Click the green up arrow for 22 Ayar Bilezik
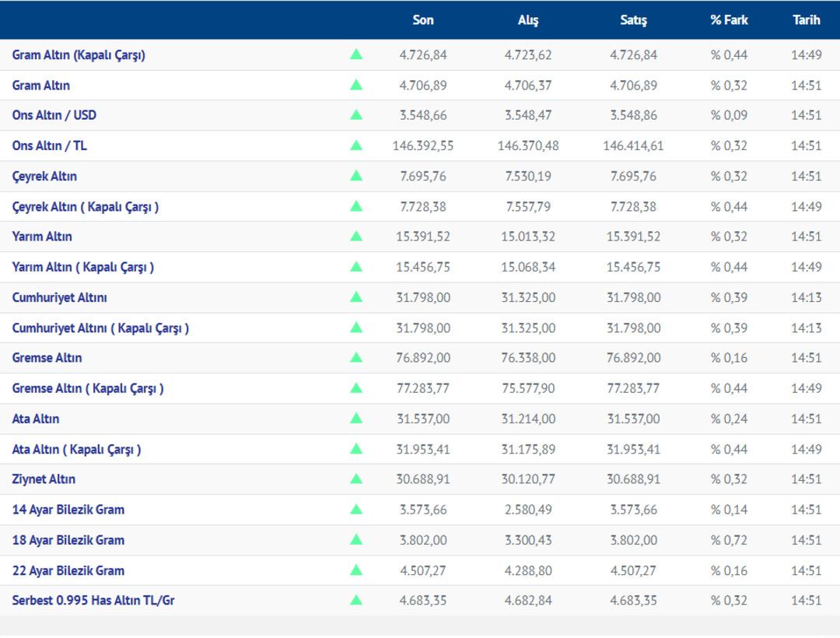 tap(356, 570)
